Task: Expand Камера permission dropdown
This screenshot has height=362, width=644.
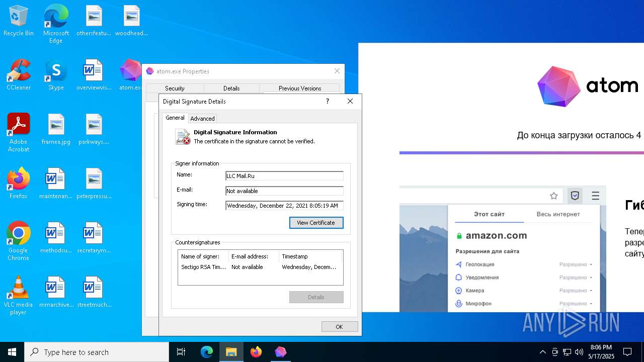Action: click(x=576, y=291)
